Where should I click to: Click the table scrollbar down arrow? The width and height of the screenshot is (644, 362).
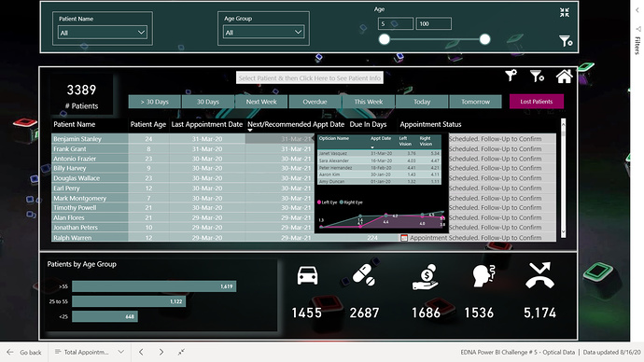[563, 232]
